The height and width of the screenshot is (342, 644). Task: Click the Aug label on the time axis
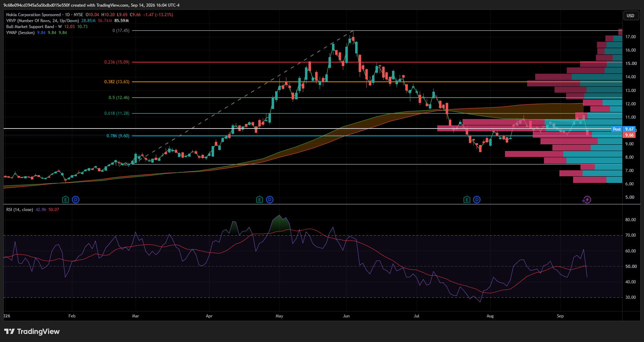[490, 316]
